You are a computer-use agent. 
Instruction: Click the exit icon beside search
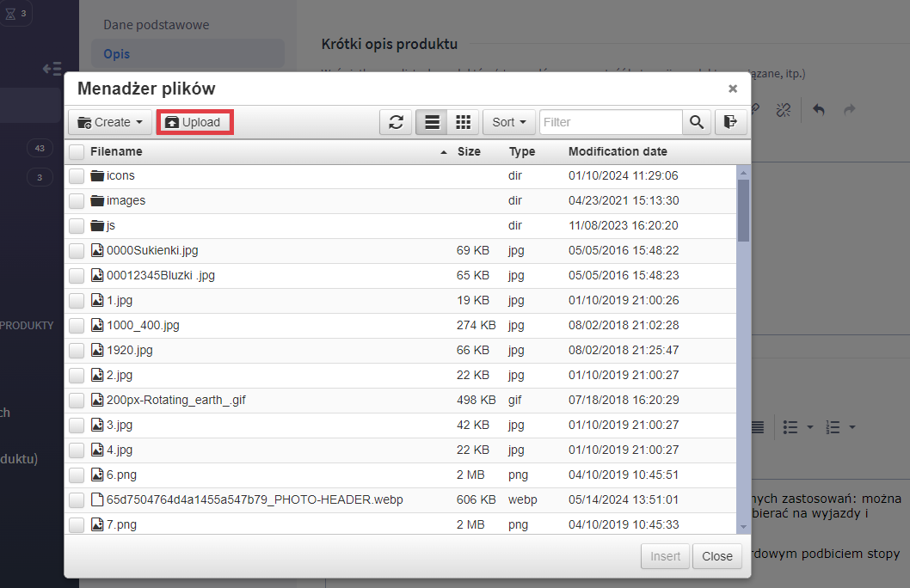coord(730,122)
